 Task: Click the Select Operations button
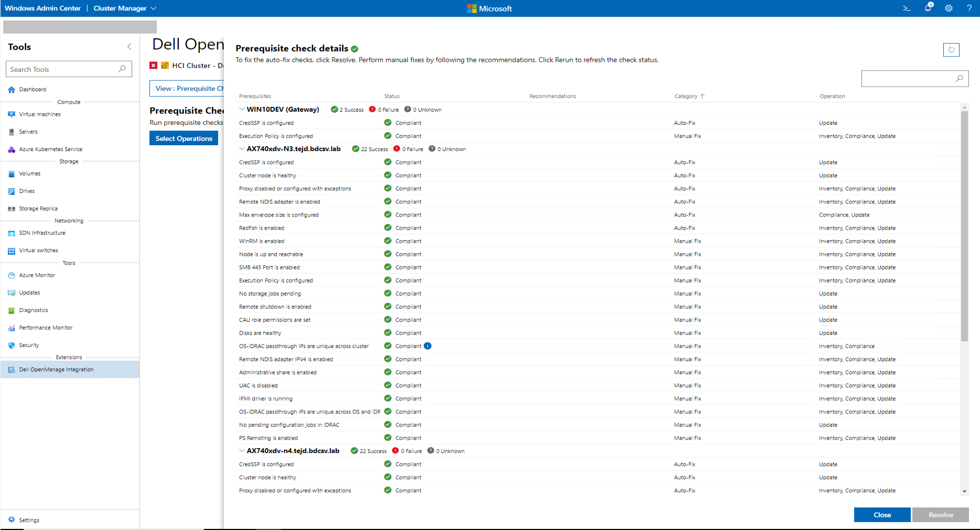pos(184,138)
